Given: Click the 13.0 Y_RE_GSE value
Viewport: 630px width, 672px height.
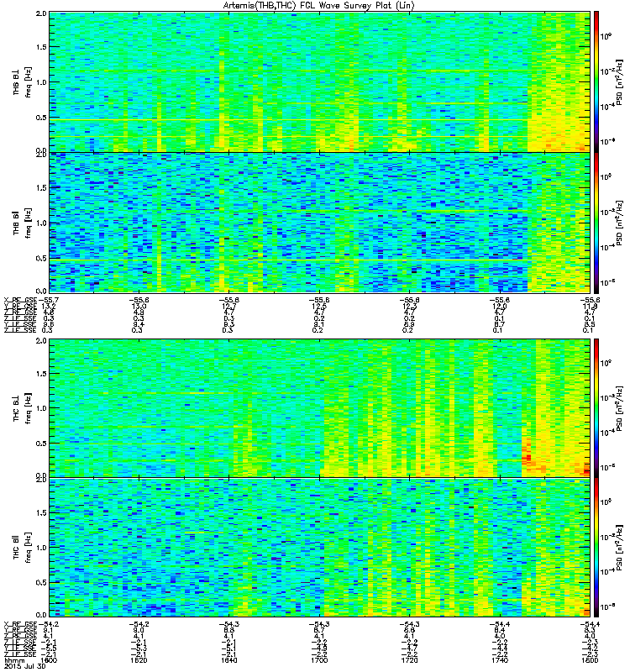Looking at the screenshot, I should click(x=139, y=307).
